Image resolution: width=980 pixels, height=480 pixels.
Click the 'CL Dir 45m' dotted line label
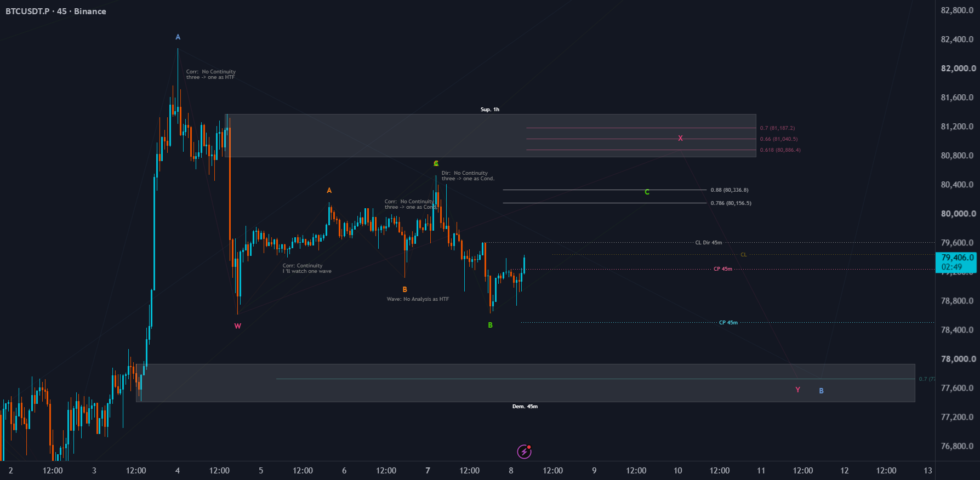tap(709, 243)
